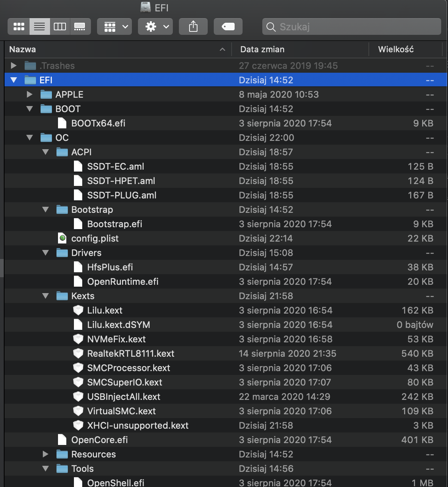Viewport: 448px width, 487px height.
Task: Sort by Data zmian column
Action: point(299,49)
